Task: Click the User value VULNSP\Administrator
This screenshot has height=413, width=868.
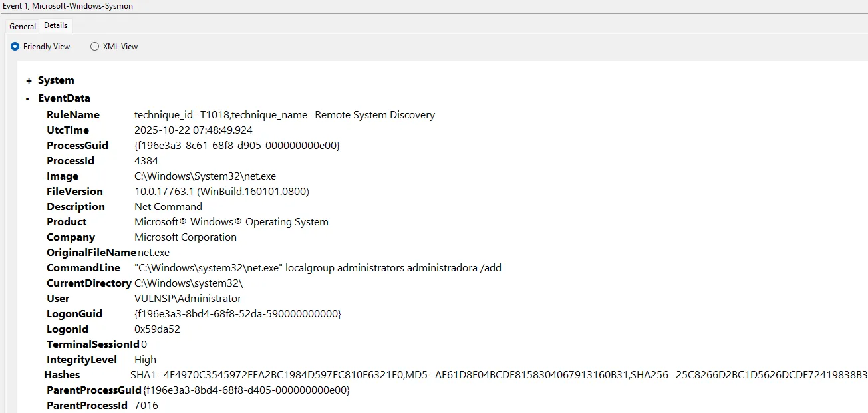Action: (188, 299)
